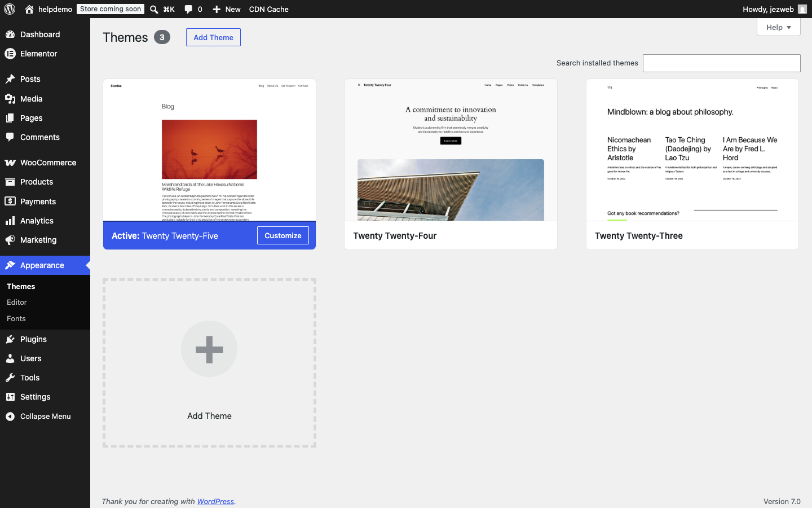Click the Users person icon
This screenshot has width=812, height=508.
coord(10,358)
